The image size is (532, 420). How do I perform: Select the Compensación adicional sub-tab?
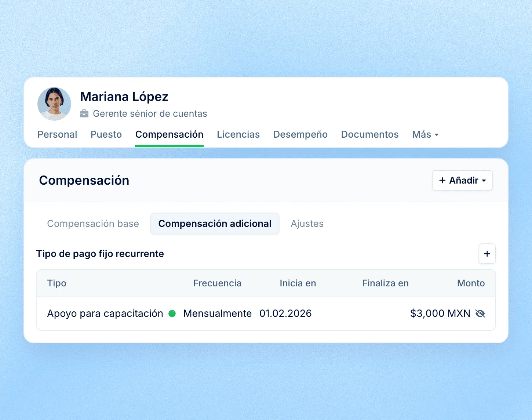click(x=215, y=224)
